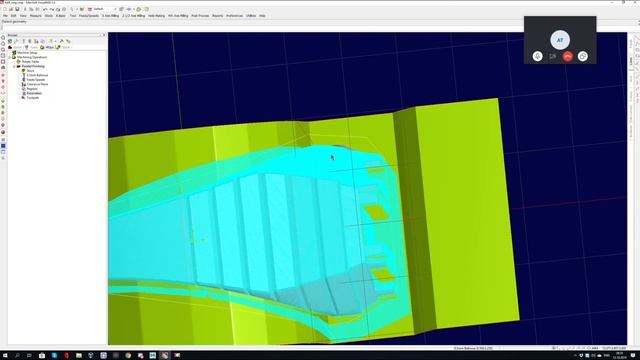Switch to the Tools tab in browser
Screen dimensions: 640x360
coord(32,47)
